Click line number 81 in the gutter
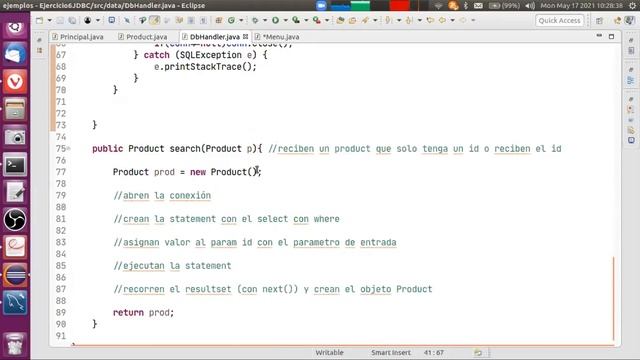The width and height of the screenshot is (640, 360). coord(61,219)
